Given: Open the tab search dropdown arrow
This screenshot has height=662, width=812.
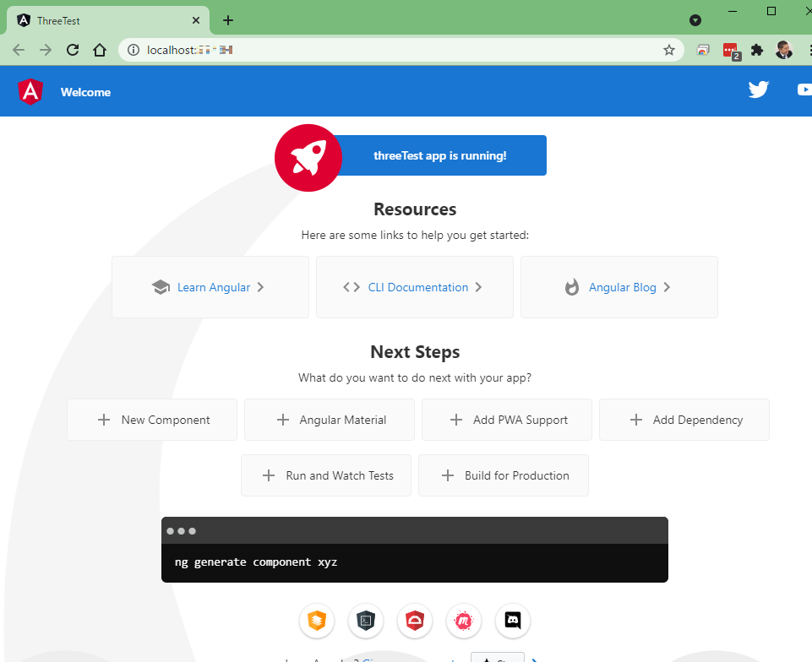Looking at the screenshot, I should point(695,20).
